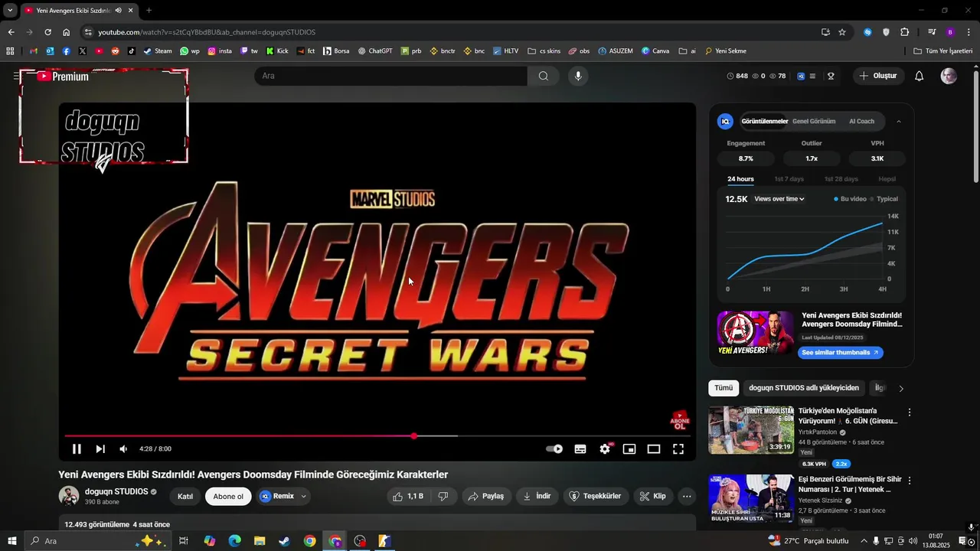Open YouTube notifications bell

(x=920, y=76)
